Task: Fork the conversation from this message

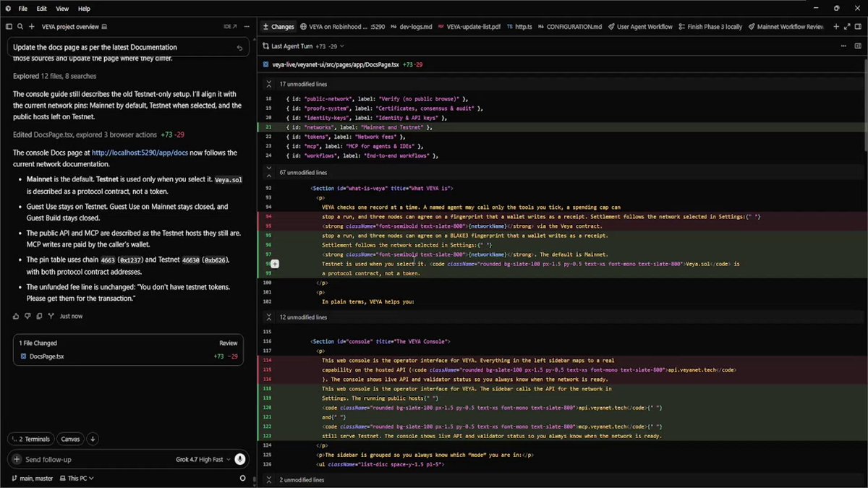Action: pyautogui.click(x=51, y=316)
